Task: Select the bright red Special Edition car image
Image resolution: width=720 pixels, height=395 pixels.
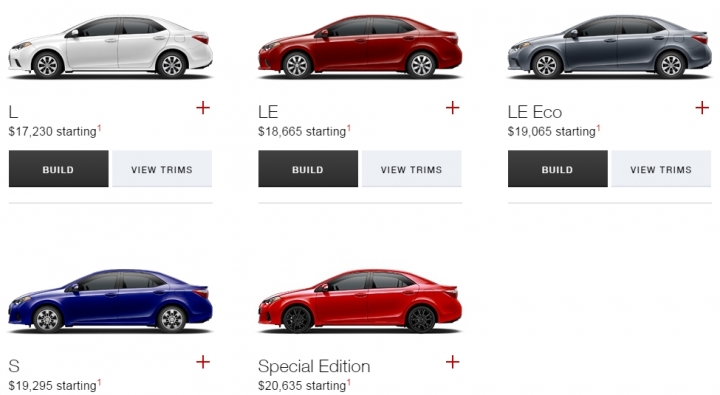Action: (360, 301)
